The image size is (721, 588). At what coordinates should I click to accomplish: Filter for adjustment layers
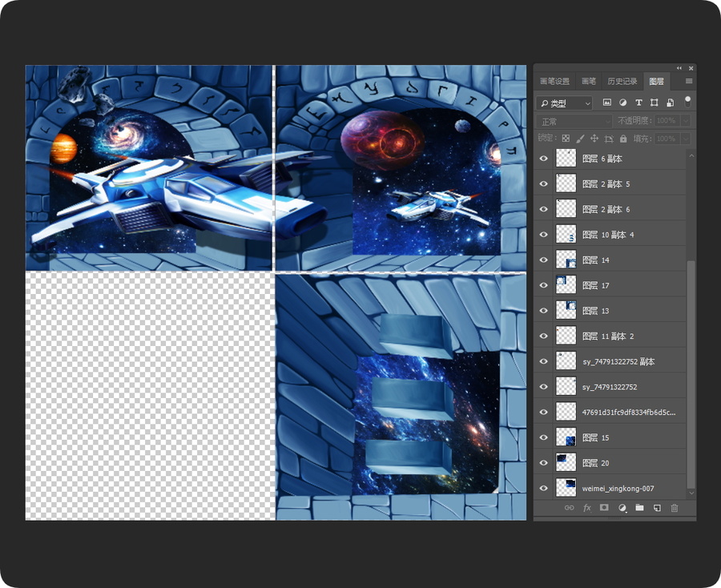(622, 103)
